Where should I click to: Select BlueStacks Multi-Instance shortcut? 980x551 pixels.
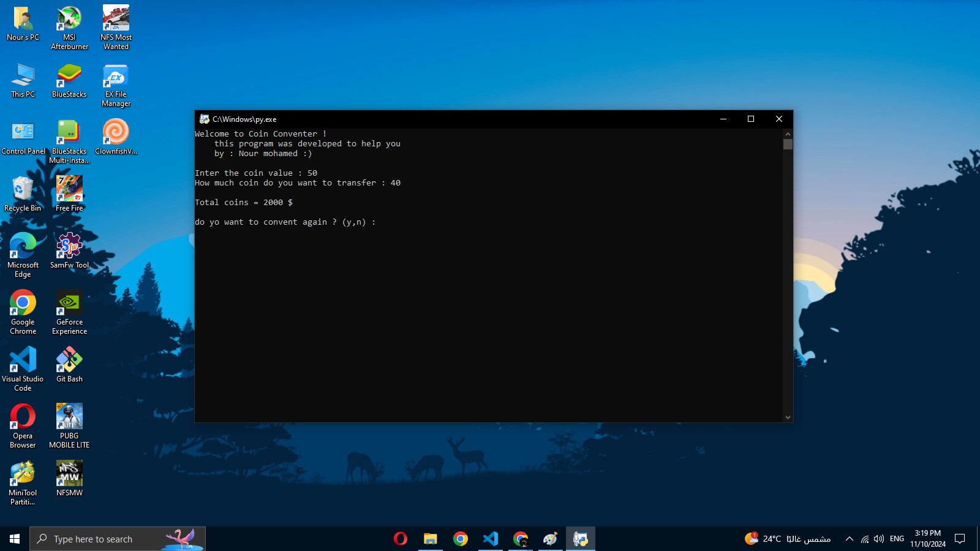(x=69, y=142)
